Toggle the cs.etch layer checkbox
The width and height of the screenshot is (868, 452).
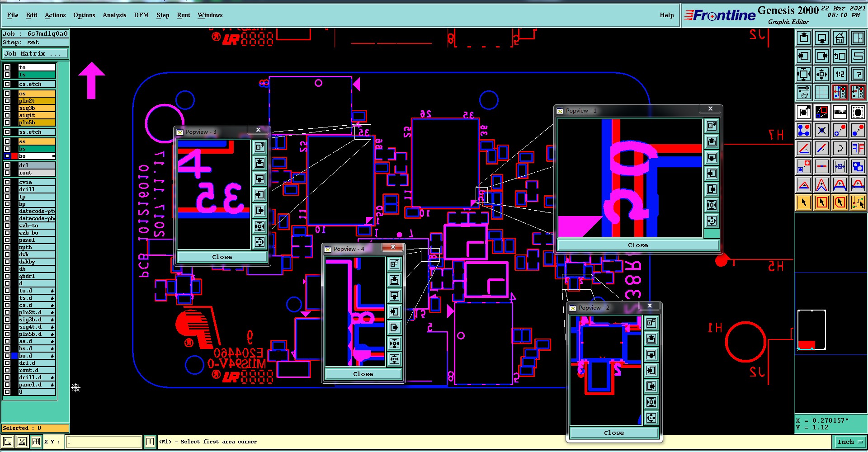pos(7,84)
